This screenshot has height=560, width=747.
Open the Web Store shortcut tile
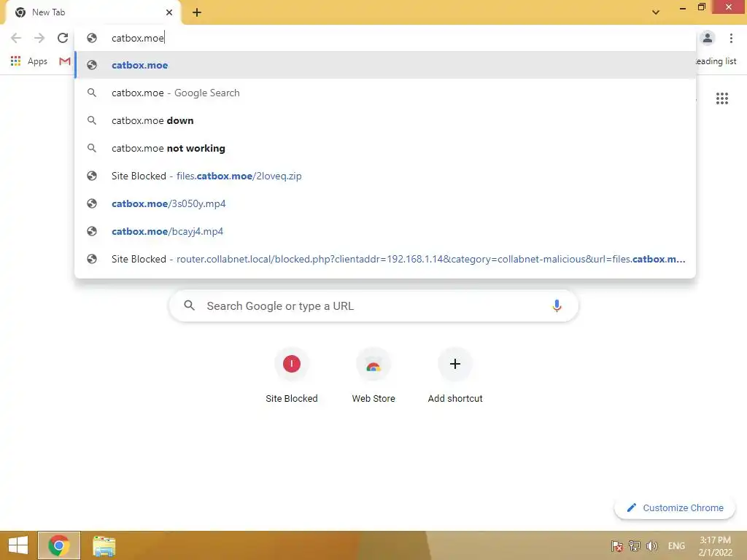(373, 376)
